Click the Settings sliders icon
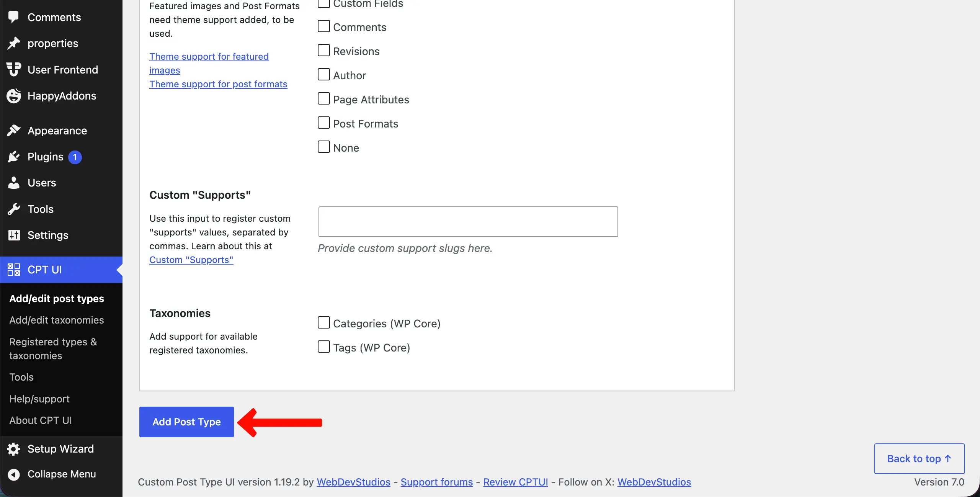The image size is (980, 497). point(14,235)
